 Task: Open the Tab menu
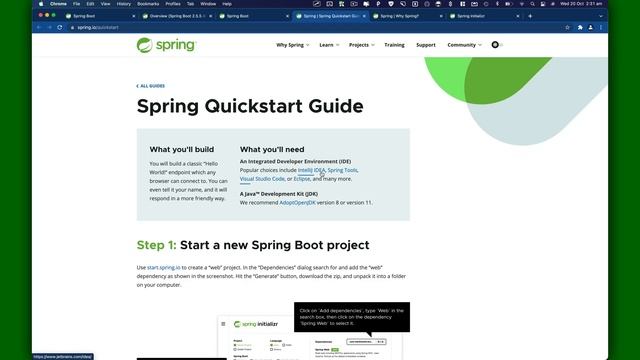click(191, 4)
